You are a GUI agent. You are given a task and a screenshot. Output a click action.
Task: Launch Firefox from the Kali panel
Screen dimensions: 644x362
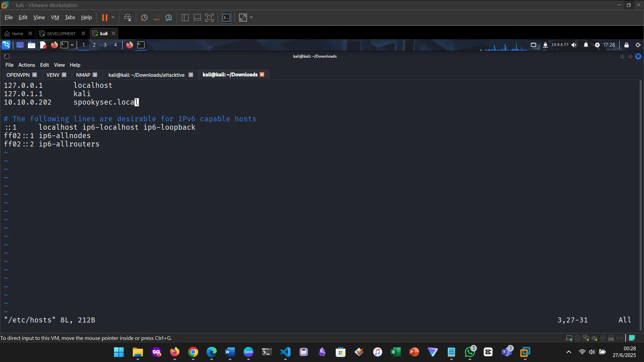(x=54, y=45)
